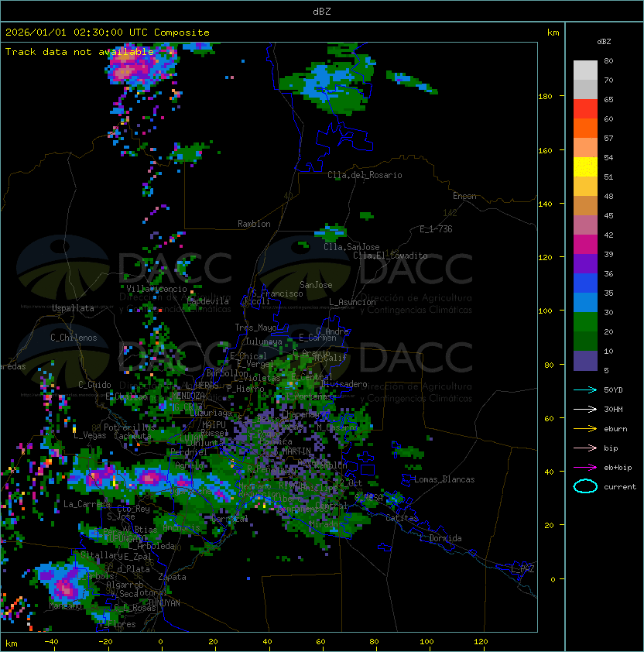
Task: Click the La_Carrera map label
Action: 87,504
